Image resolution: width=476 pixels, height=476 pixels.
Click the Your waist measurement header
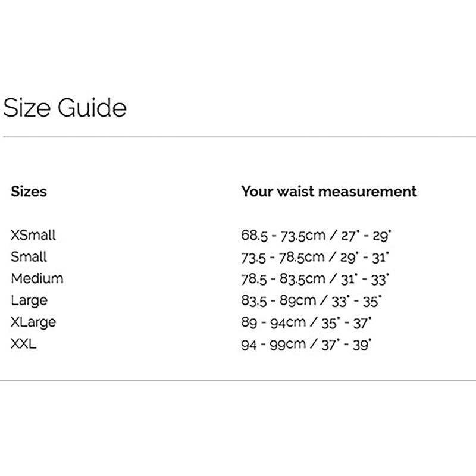click(x=328, y=192)
